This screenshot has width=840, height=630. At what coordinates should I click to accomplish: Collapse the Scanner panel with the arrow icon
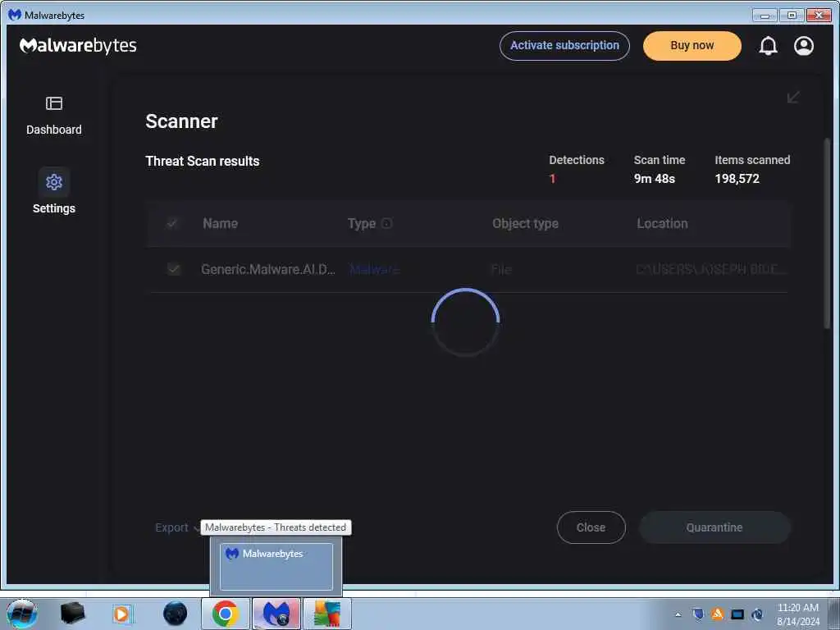793,97
